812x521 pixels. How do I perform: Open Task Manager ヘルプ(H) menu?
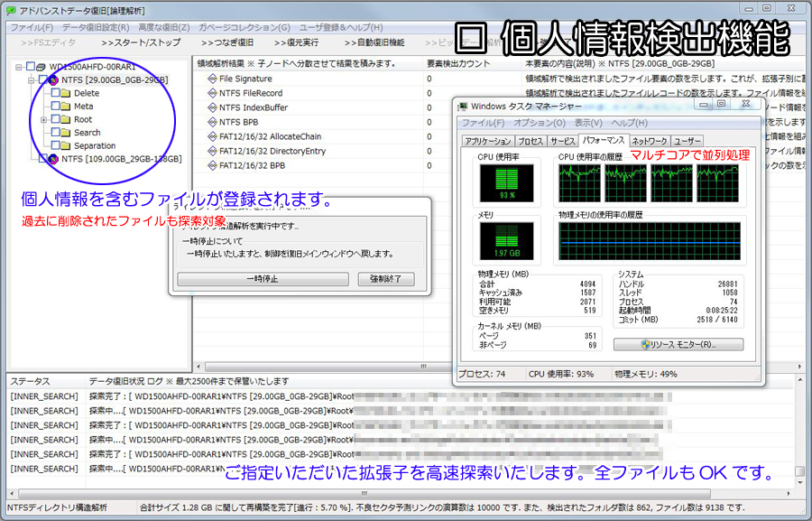pos(629,123)
